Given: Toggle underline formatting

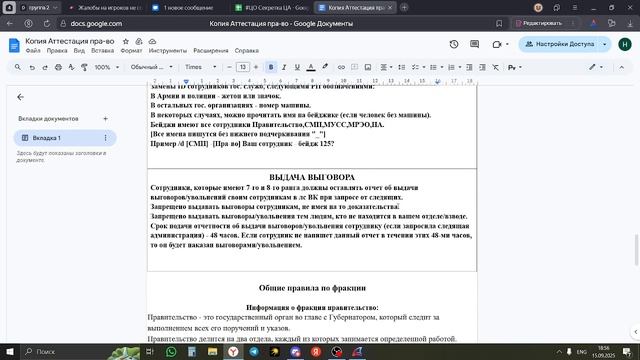Looking at the screenshot, I should pos(297,67).
